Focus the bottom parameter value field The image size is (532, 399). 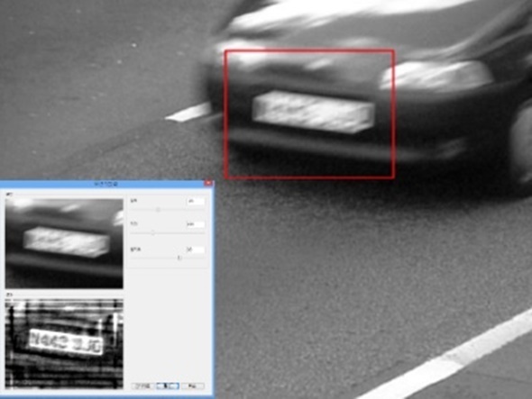(x=196, y=249)
